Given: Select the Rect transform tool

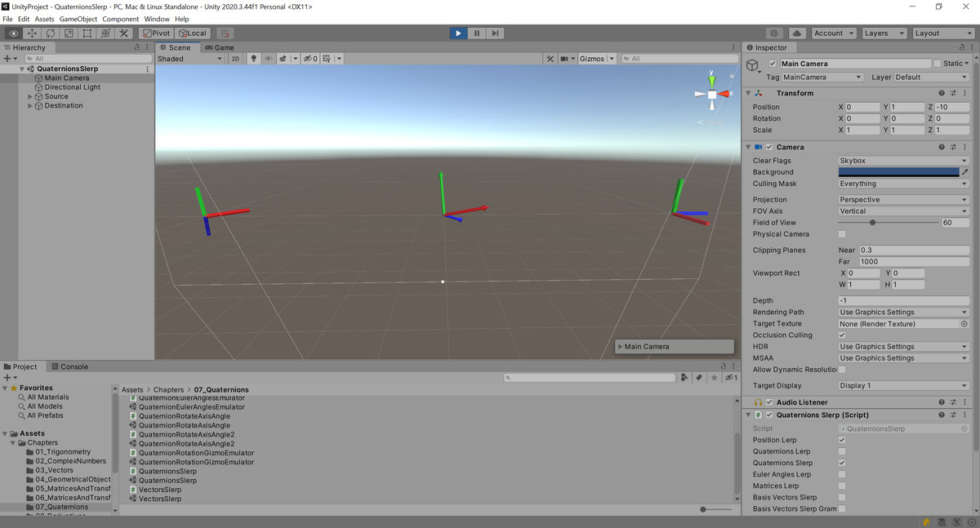Looking at the screenshot, I should click(87, 33).
